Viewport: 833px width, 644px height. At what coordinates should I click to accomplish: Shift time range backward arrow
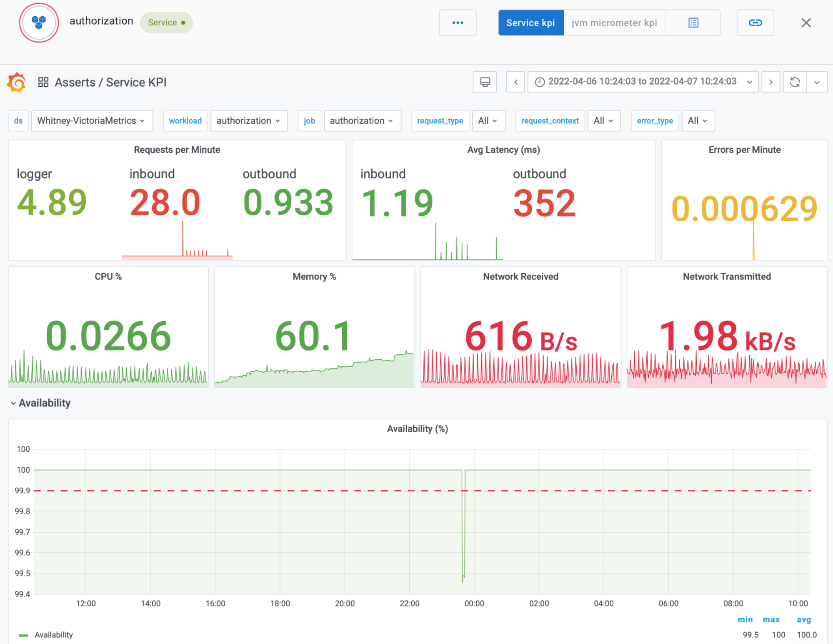(515, 82)
